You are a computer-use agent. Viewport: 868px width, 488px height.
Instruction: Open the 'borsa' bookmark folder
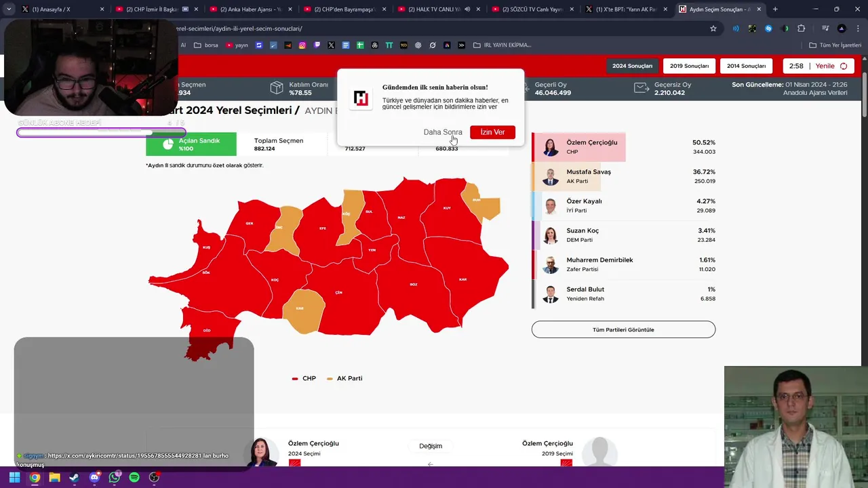pos(206,45)
